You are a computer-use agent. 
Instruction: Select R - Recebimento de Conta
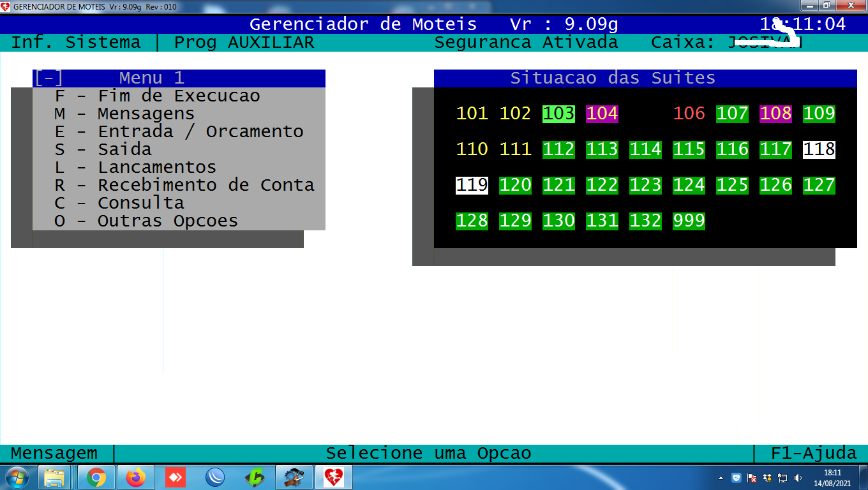[x=179, y=185]
